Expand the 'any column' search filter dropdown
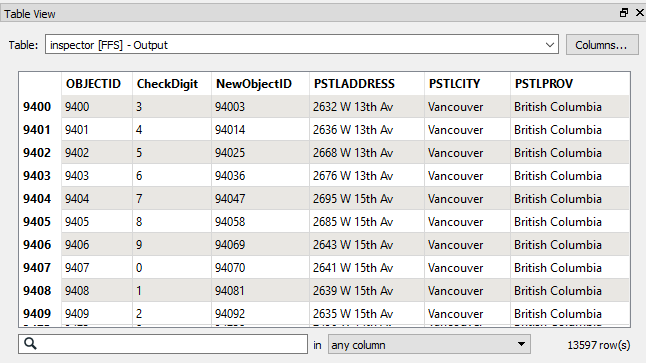This screenshot has height=363, width=646. (429, 344)
